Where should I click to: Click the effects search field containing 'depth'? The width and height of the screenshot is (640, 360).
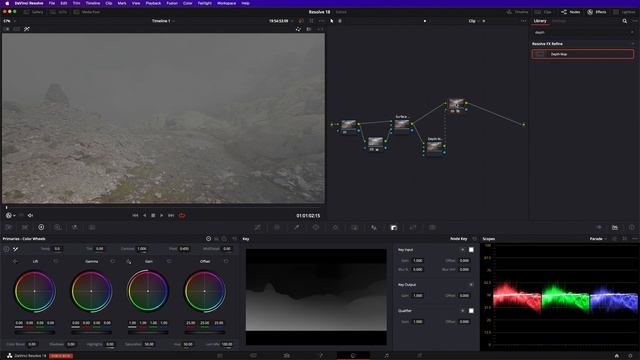[582, 32]
